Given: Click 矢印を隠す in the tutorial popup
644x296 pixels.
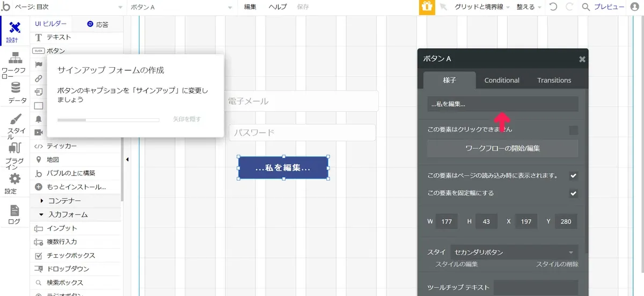Looking at the screenshot, I should (187, 119).
